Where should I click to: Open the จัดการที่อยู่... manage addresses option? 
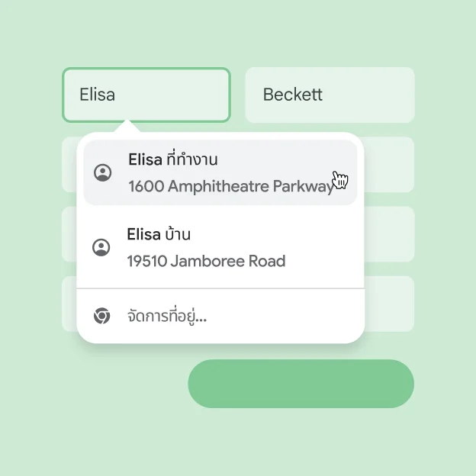[x=166, y=316]
